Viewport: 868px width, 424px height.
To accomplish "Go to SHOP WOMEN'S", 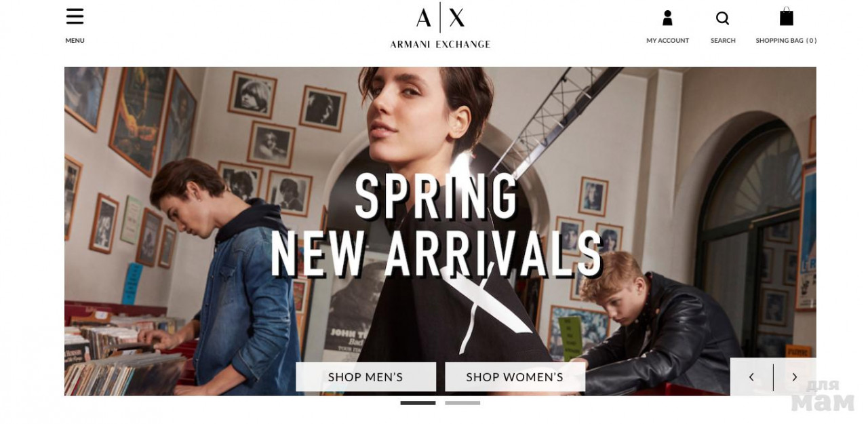I will (x=515, y=377).
